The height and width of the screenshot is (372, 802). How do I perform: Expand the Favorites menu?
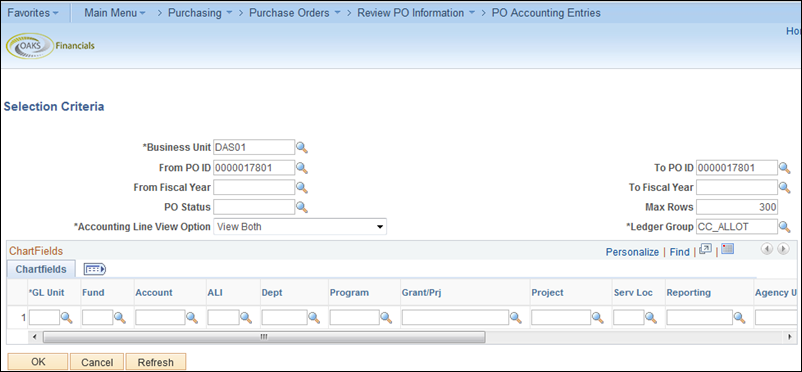[33, 13]
